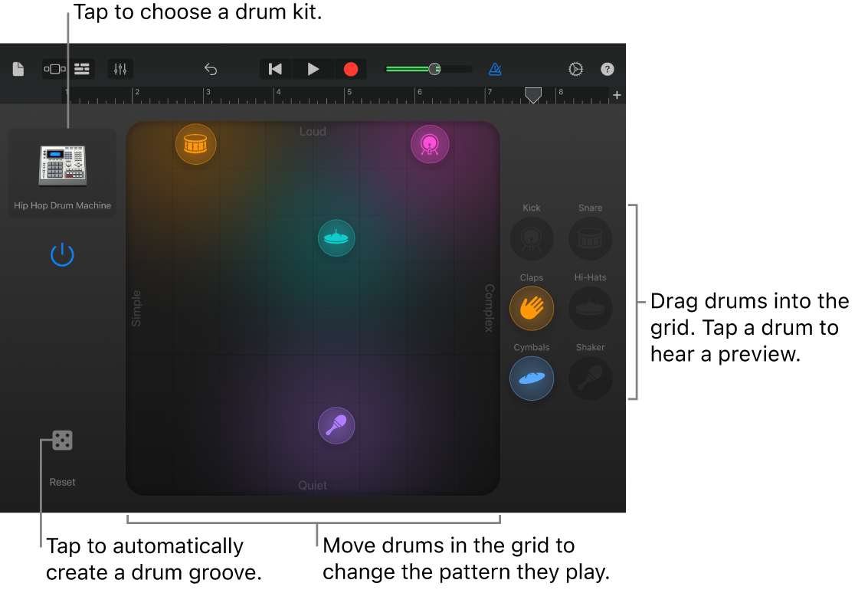Open the My Songs browser
868x593 pixels.
(18, 68)
